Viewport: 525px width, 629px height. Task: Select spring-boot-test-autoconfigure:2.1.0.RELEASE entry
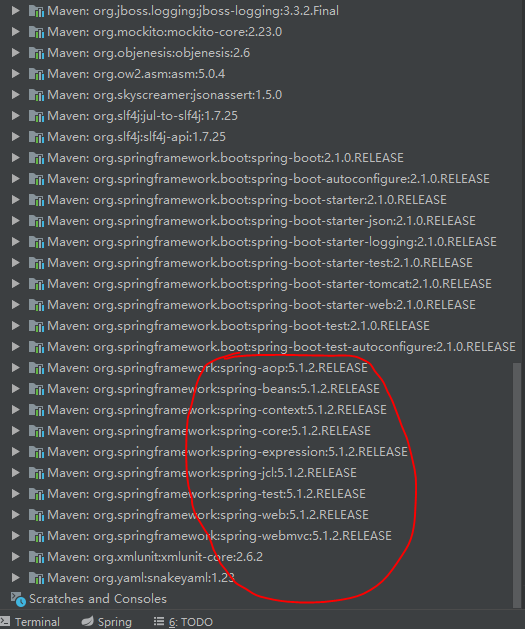click(x=282, y=347)
